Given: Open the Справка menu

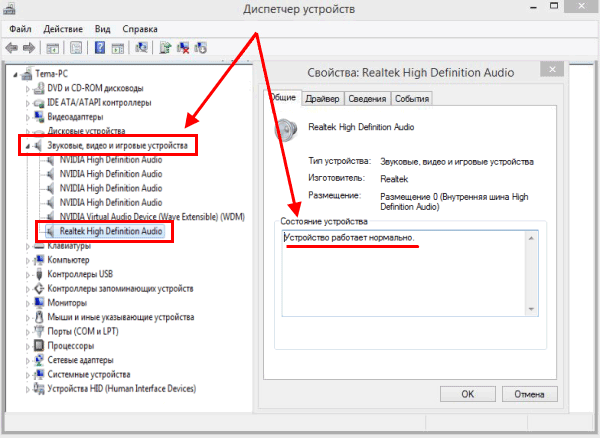Looking at the screenshot, I should coord(140,28).
